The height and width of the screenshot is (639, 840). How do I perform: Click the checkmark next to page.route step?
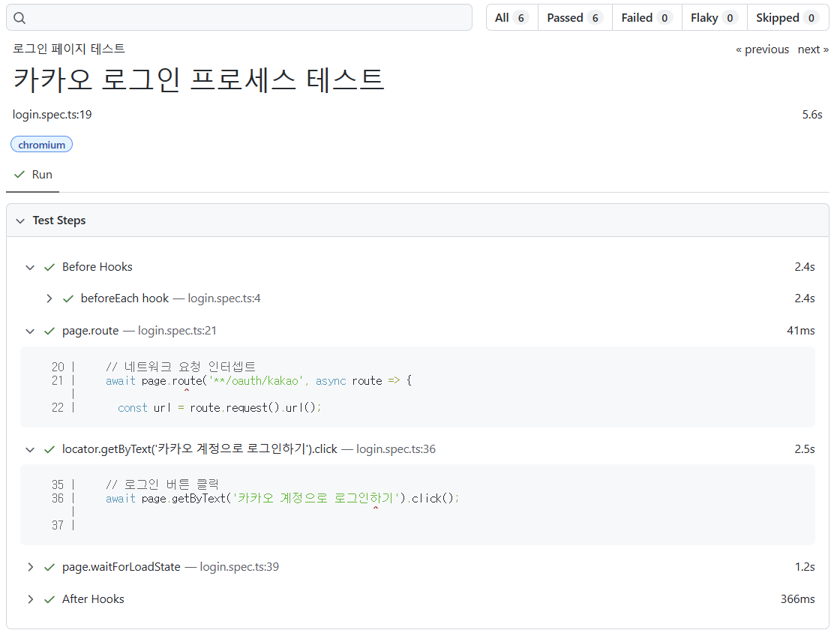coord(49,331)
